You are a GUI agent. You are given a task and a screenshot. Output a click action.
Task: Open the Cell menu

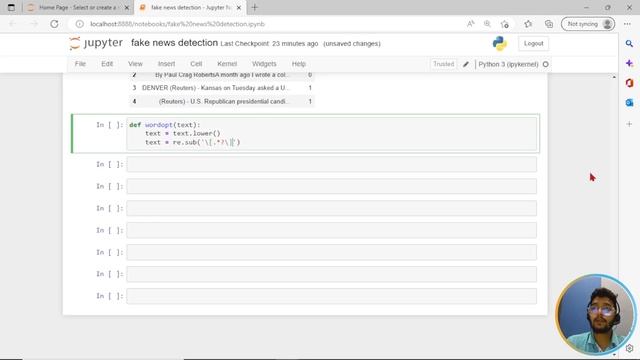click(x=196, y=64)
